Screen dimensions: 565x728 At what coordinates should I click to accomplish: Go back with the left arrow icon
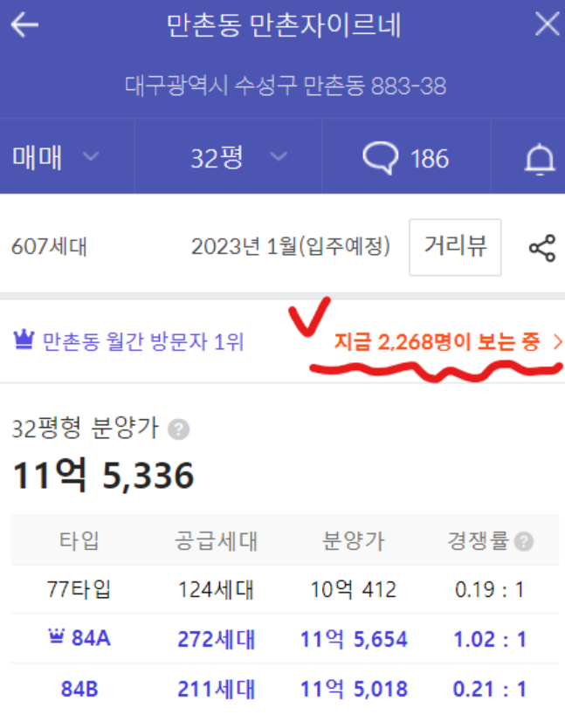[24, 24]
